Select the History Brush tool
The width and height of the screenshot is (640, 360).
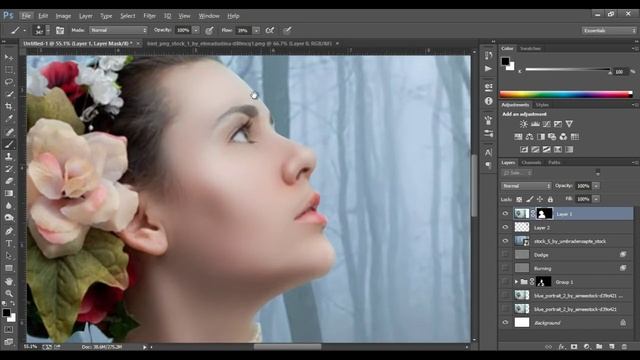(9, 169)
